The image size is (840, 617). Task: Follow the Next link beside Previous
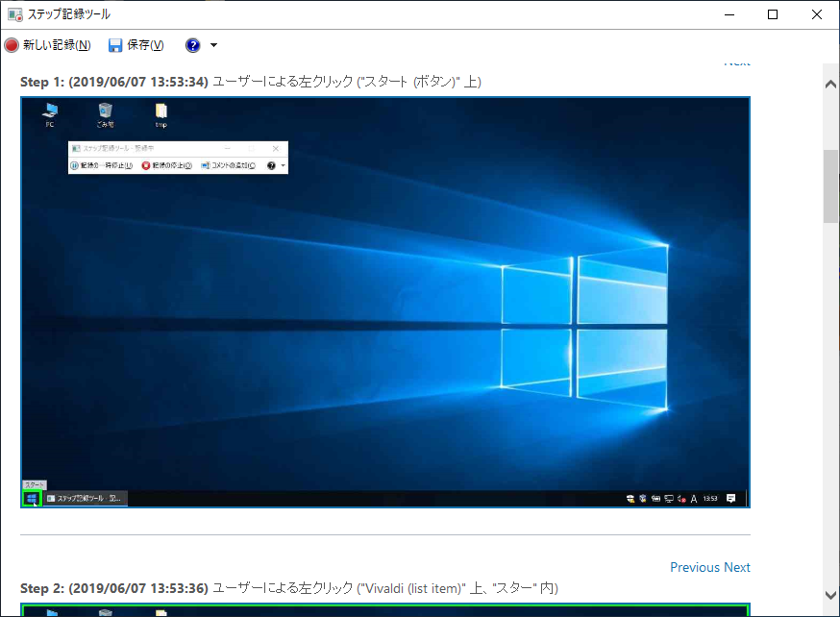pyautogui.click(x=737, y=567)
